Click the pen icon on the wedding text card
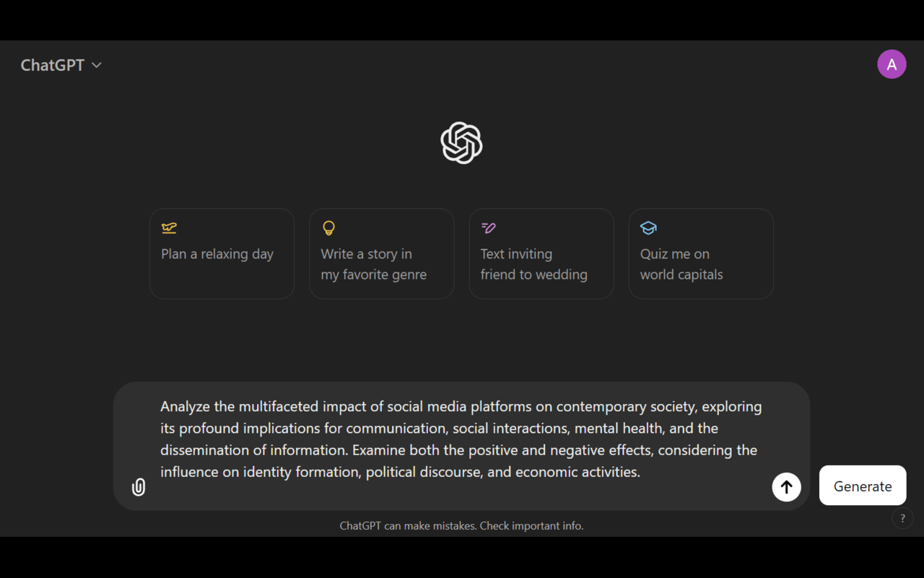The width and height of the screenshot is (924, 578). coord(488,228)
